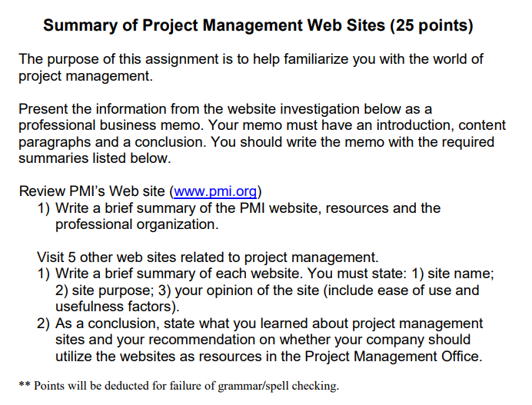
Task: Click the phrase 'Project Management Office.'
Action: 393,357
